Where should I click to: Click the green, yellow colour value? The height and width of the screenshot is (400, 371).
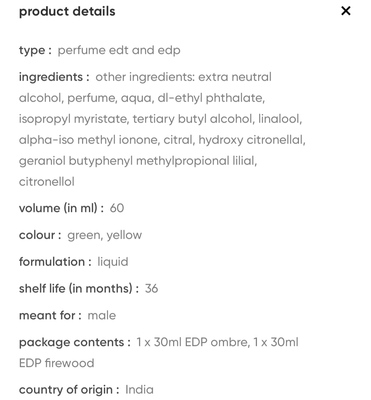tap(105, 235)
